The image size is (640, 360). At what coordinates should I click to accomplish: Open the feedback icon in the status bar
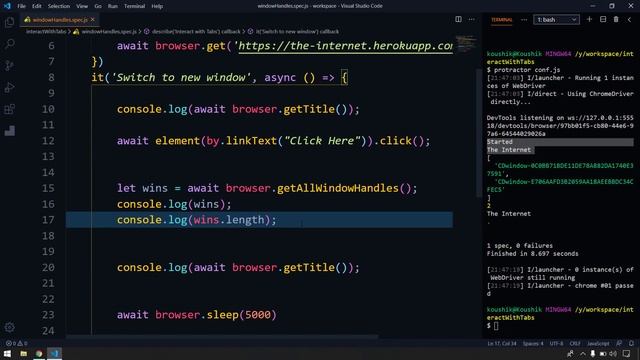tap(619, 343)
